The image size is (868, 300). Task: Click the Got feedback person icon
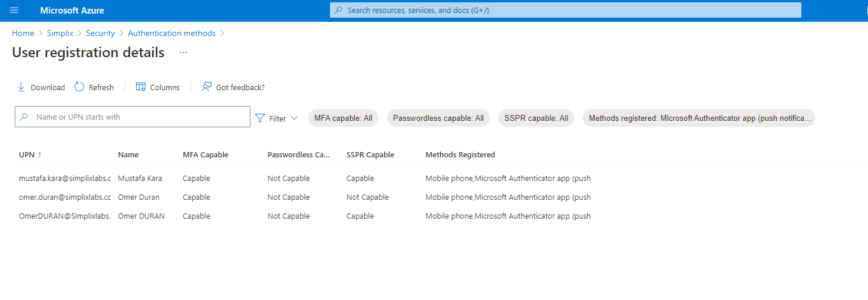pos(207,87)
